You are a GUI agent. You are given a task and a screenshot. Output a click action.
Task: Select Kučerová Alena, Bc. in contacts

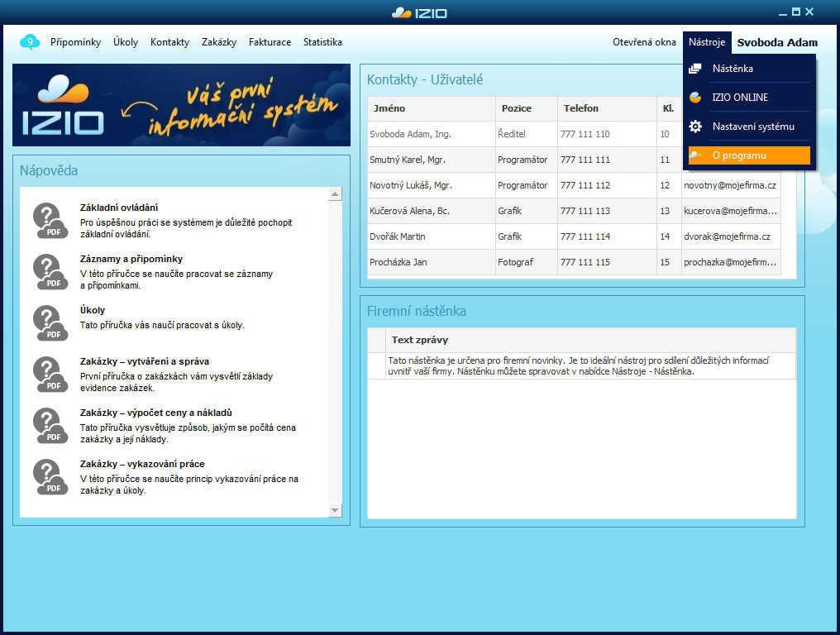[574, 211]
